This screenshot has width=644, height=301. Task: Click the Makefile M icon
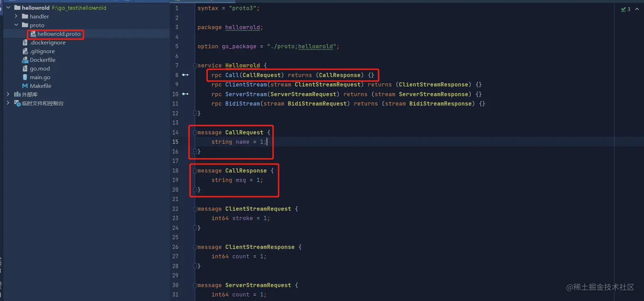(x=25, y=86)
